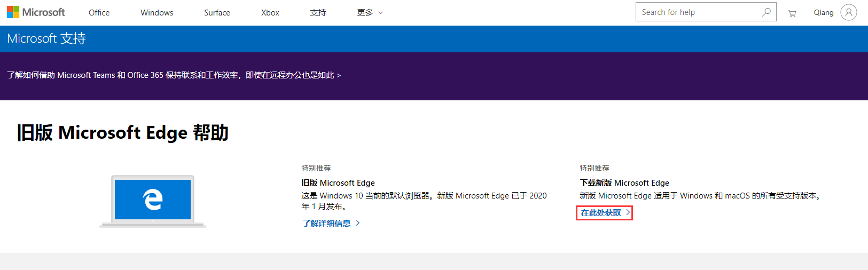Click the arrow beside 了解详细信息

pos(358,223)
